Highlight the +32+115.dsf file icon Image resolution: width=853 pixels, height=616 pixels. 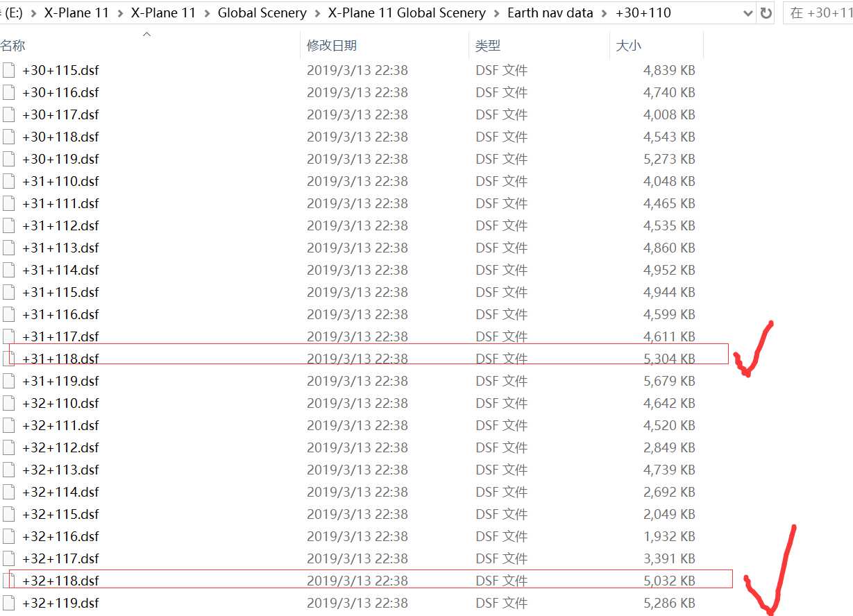coord(8,514)
